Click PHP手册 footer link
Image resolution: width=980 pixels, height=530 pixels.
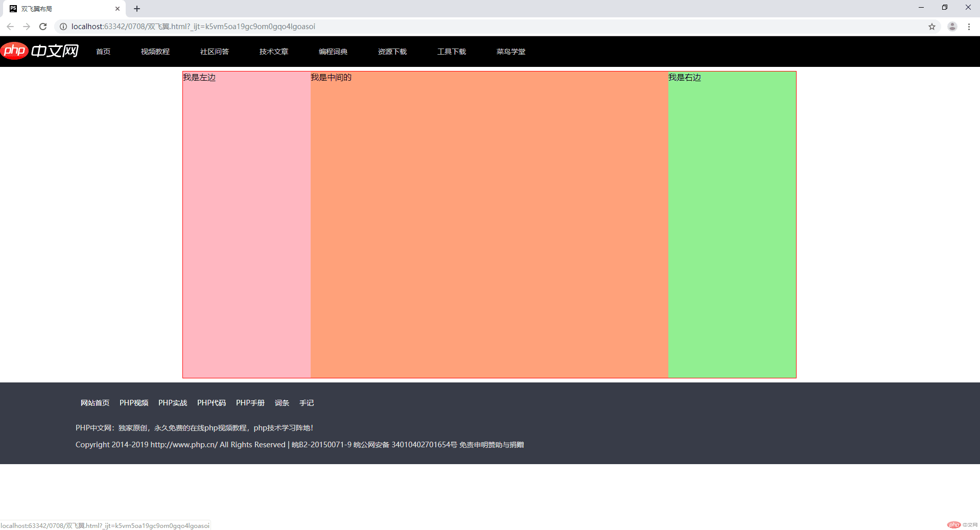[x=250, y=403]
